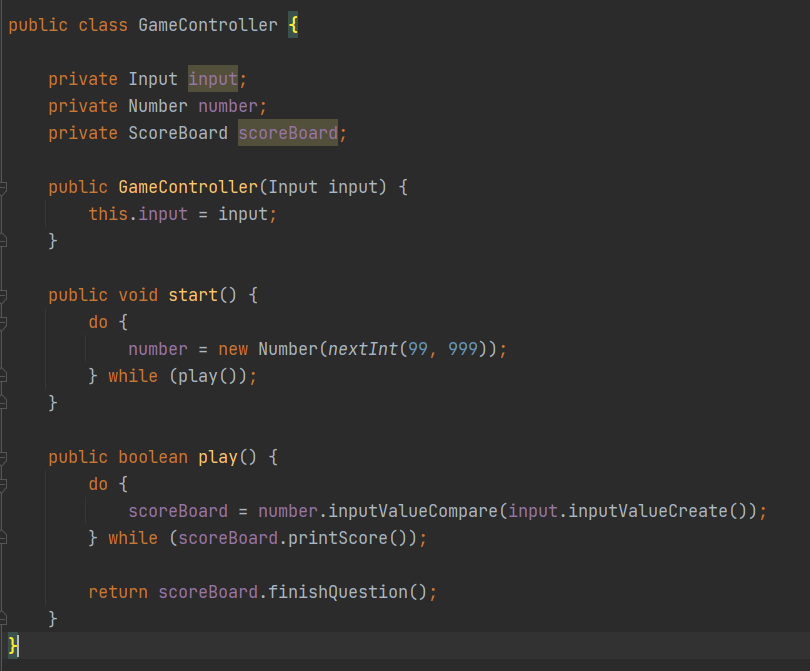The width and height of the screenshot is (810, 671).
Task: Click fold end marker at 'while (play())' line
Action: pyautogui.click(x=3, y=376)
